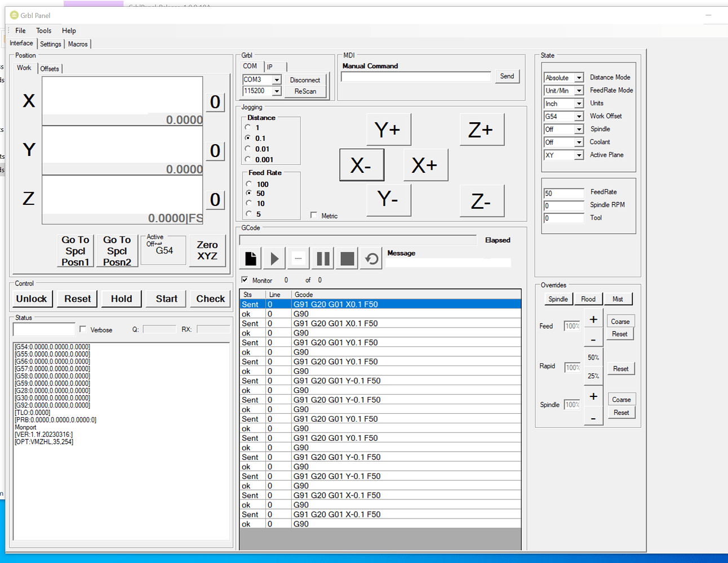Uncheck the Monitor checkbox
This screenshot has height=563, width=728.
245,280
